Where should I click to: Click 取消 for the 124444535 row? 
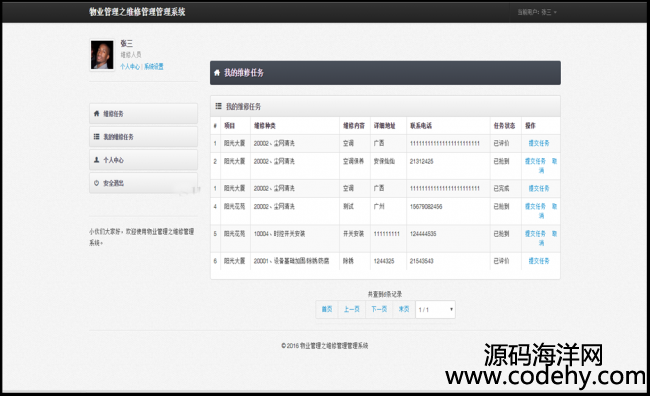point(548,238)
